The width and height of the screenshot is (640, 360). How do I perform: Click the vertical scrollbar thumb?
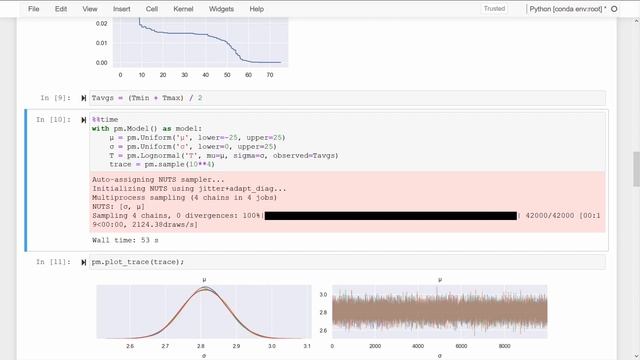coord(636,169)
